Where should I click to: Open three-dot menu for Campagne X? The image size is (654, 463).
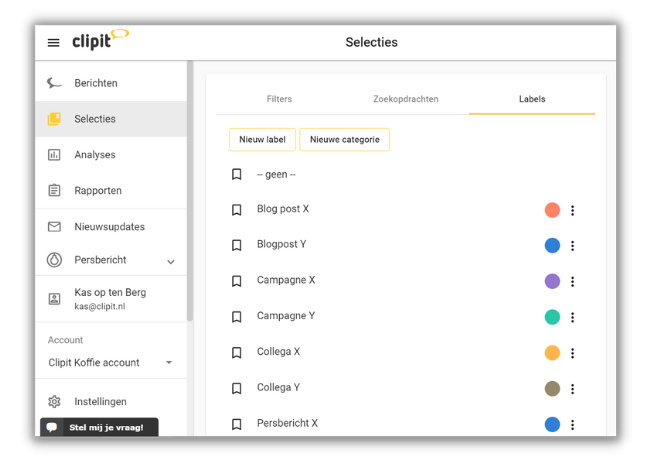(x=572, y=282)
